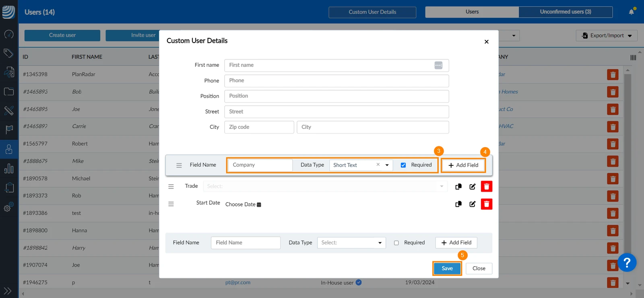644x298 pixels.
Task: Edit the Start Date field
Action: coord(473,204)
